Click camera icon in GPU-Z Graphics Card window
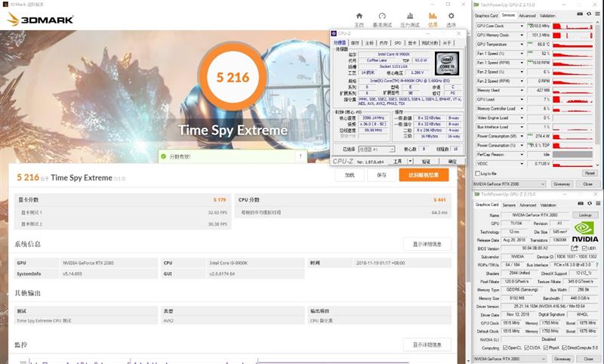Image resolution: width=604 pixels, height=364 pixels. [x=581, y=204]
